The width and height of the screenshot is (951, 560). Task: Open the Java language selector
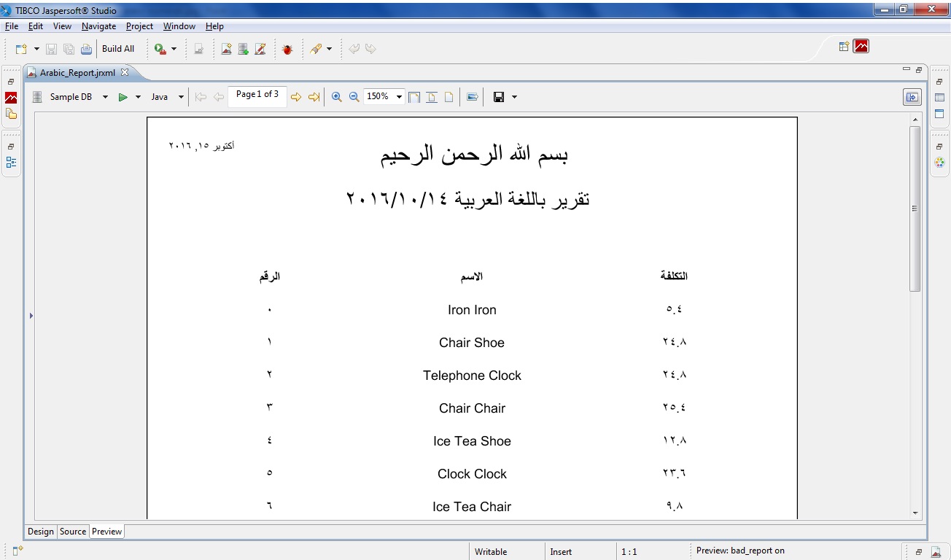[179, 96]
